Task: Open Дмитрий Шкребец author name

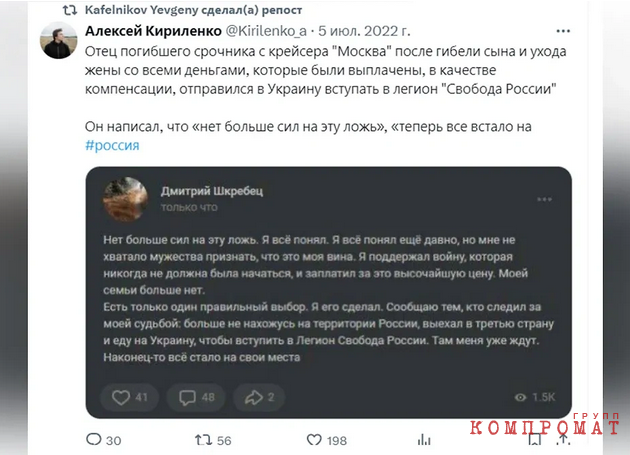Action: [212, 191]
